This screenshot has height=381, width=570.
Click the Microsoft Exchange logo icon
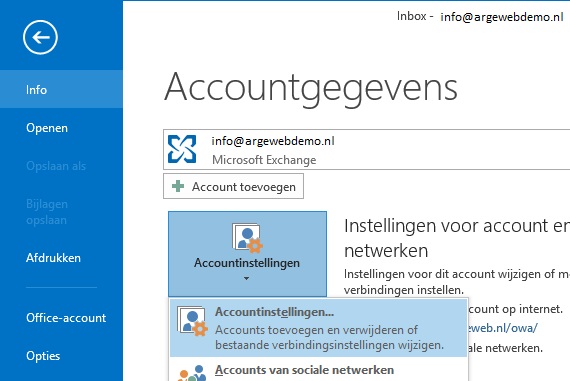pyautogui.click(x=182, y=149)
